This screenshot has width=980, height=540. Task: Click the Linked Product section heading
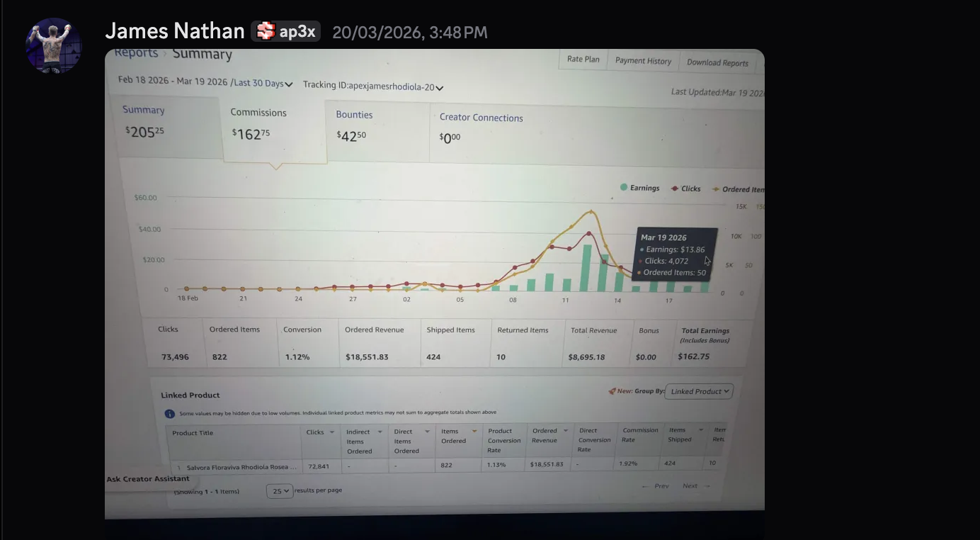pos(190,395)
